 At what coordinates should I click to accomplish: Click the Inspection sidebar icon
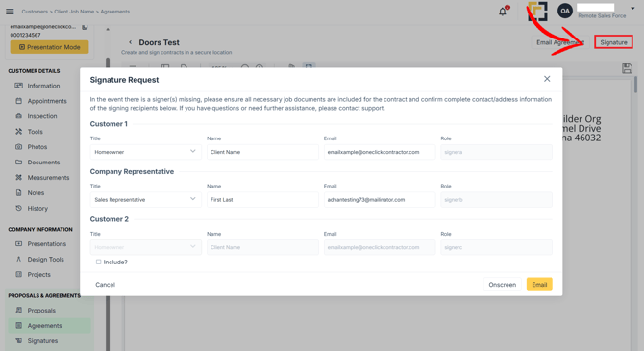coord(19,116)
